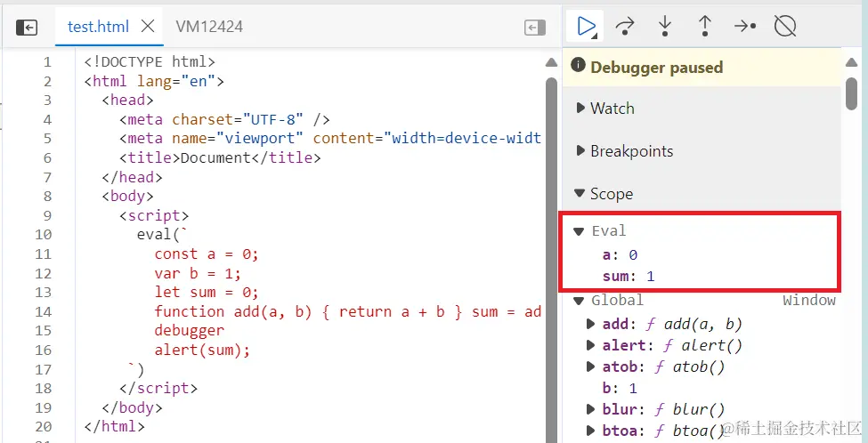Click the Window label in Global scope

[x=808, y=301]
